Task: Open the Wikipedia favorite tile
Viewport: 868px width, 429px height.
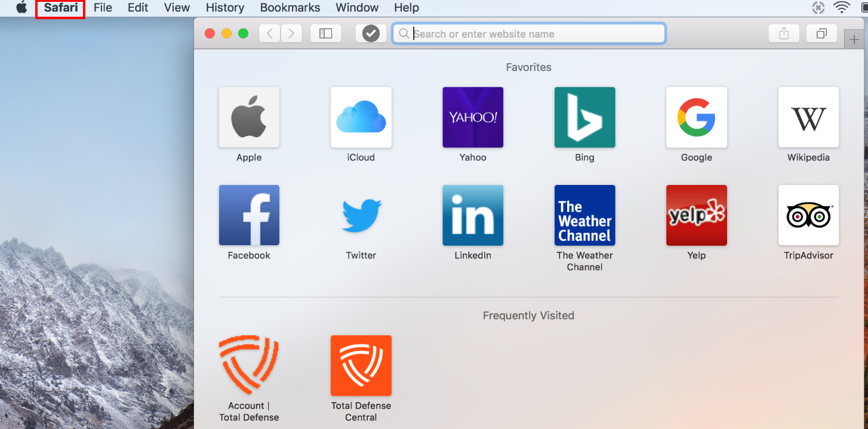Action: 808,118
